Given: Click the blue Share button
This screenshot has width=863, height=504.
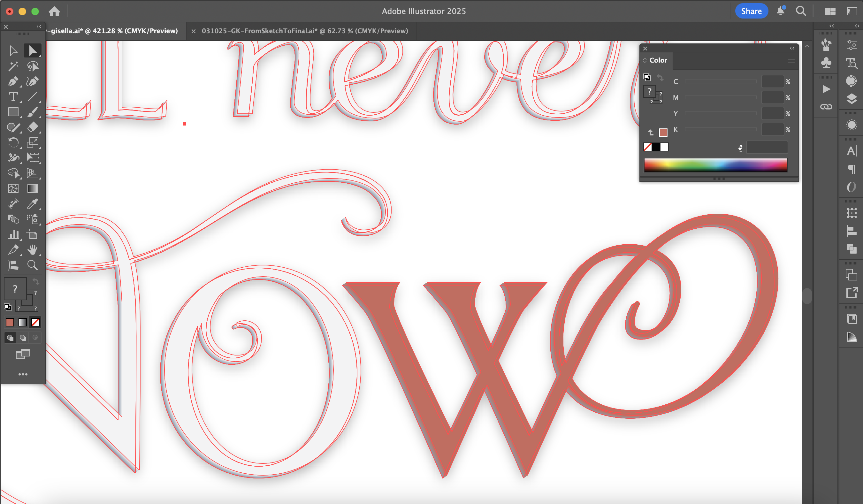Looking at the screenshot, I should (751, 11).
